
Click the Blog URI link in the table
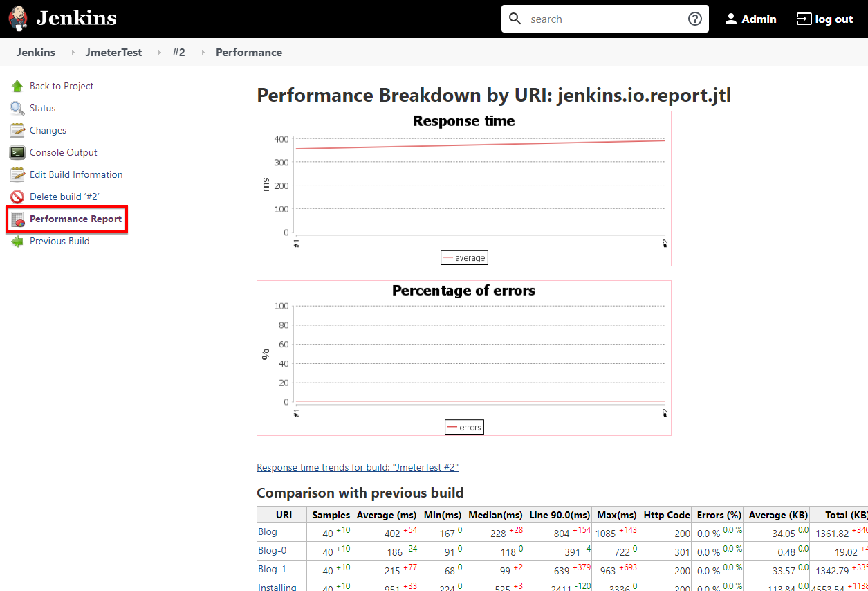267,532
